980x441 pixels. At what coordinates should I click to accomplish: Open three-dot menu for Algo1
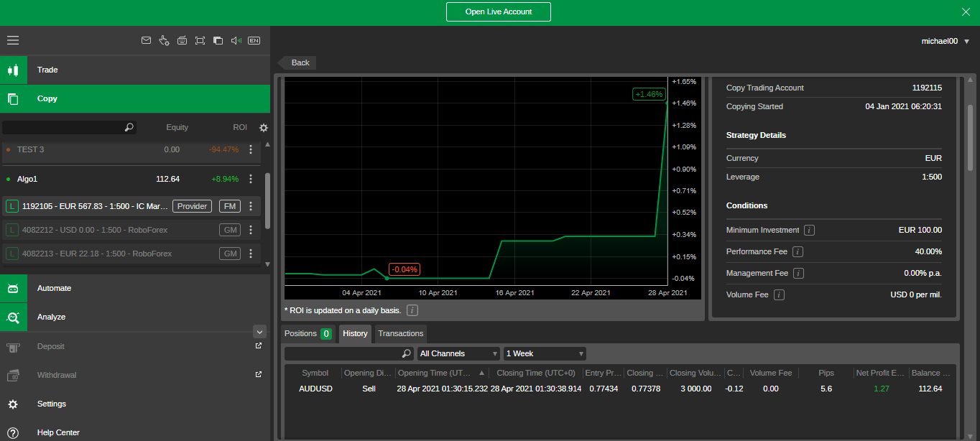click(251, 179)
